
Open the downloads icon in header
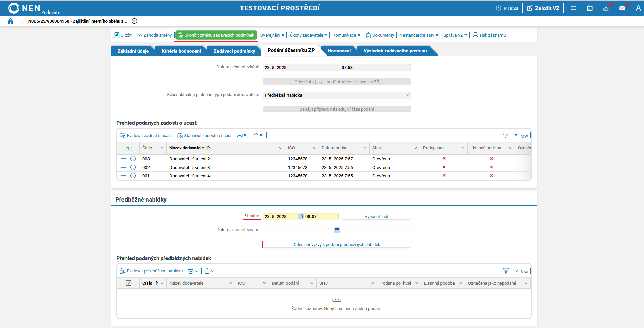click(x=606, y=8)
